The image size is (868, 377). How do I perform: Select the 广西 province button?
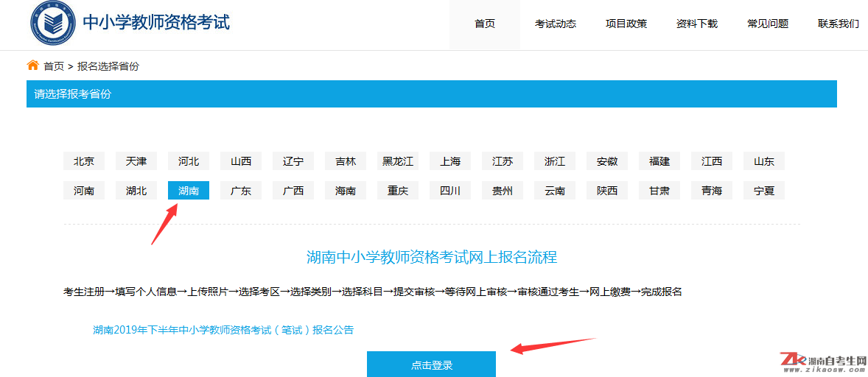pos(293,191)
